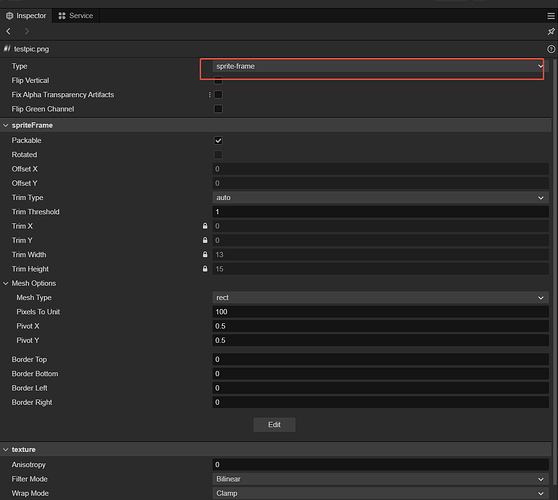Enable Flip Green Channel checkbox
The image size is (558, 500).
click(x=219, y=109)
